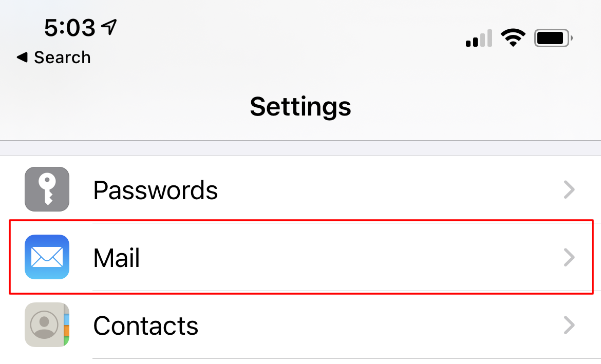Tap the battery indicator icon
The width and height of the screenshot is (601, 364).
(x=553, y=38)
